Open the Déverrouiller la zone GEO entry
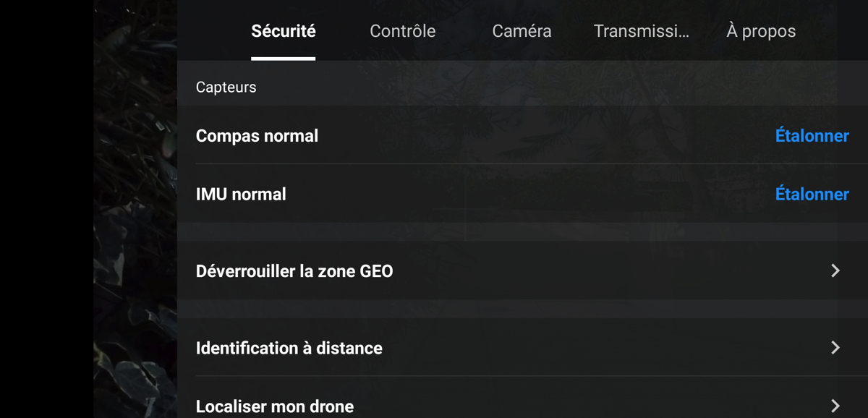The width and height of the screenshot is (868, 418). coord(522,270)
